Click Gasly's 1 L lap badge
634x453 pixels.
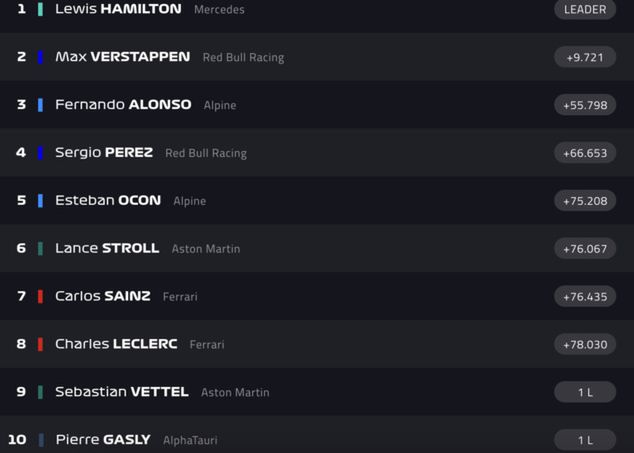coord(585,440)
